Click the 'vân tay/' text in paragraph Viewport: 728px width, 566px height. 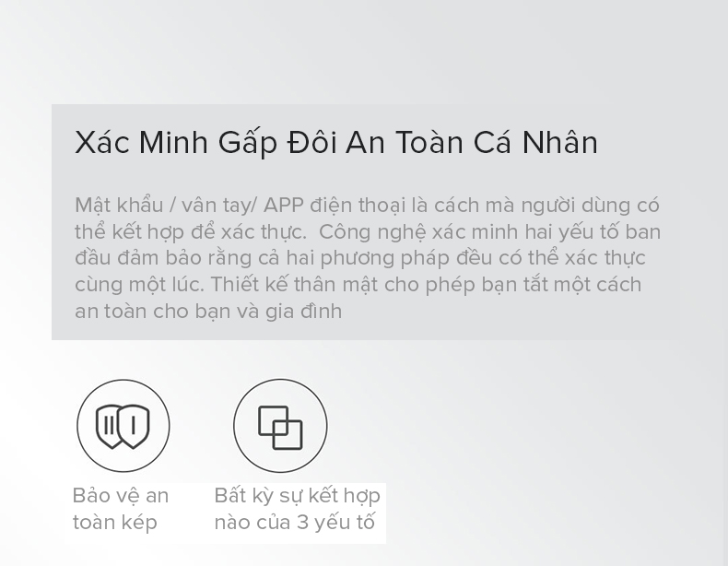pyautogui.click(x=219, y=206)
